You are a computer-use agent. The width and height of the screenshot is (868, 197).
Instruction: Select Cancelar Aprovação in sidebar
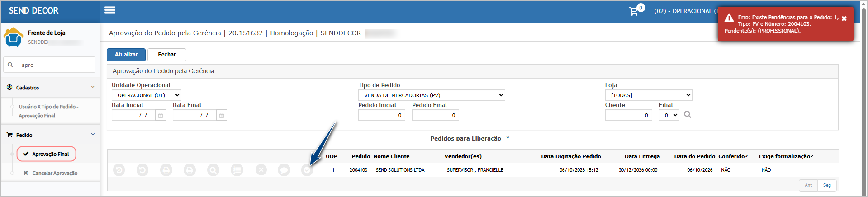point(50,173)
